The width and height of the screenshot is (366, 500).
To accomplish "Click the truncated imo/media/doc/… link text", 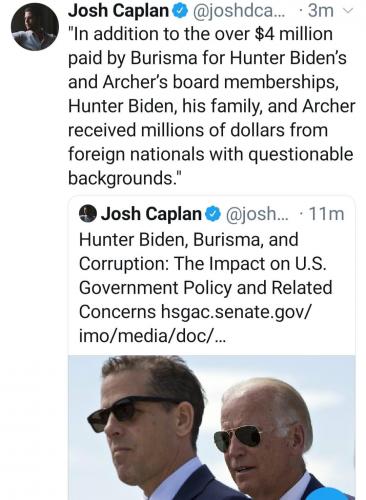I will [x=152, y=336].
